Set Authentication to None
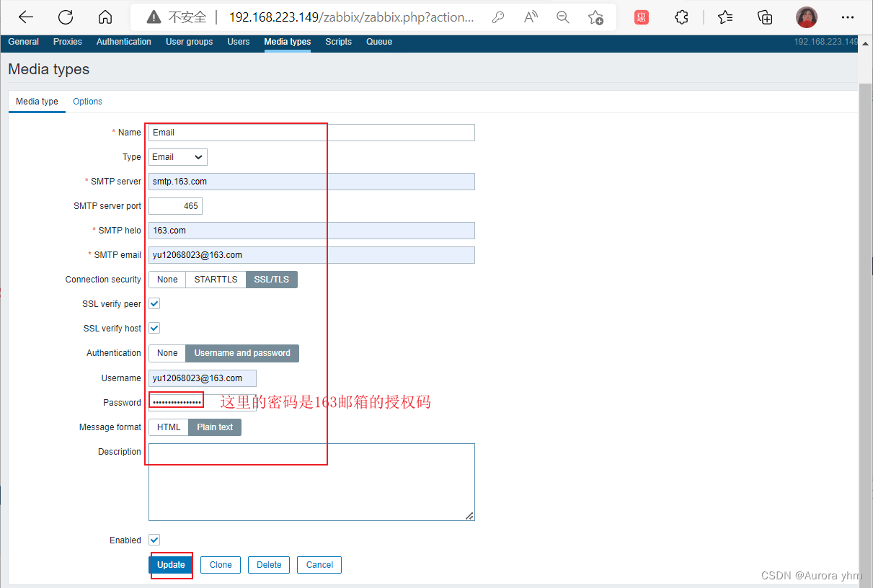This screenshot has height=588, width=873. [167, 353]
